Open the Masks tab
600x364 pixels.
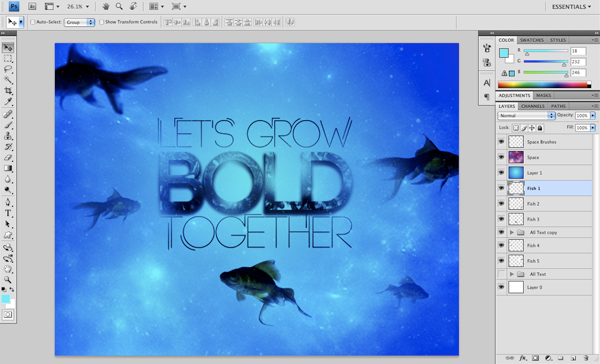click(x=543, y=95)
